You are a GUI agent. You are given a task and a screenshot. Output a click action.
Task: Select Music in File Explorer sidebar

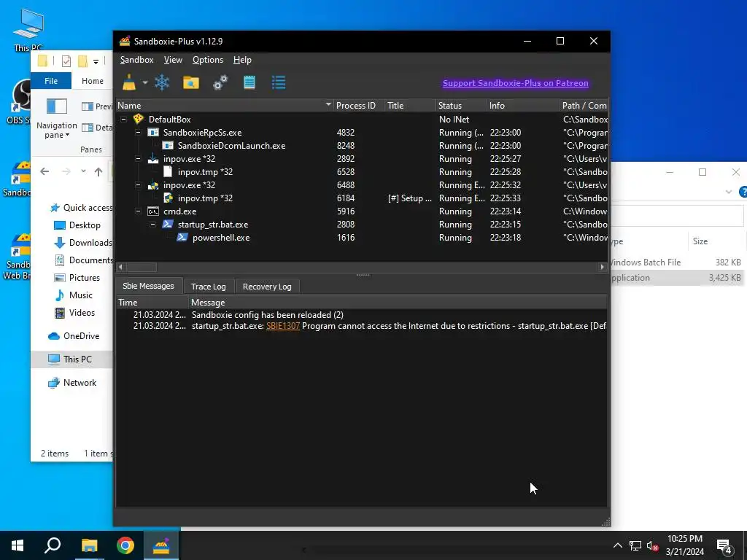pos(74,295)
